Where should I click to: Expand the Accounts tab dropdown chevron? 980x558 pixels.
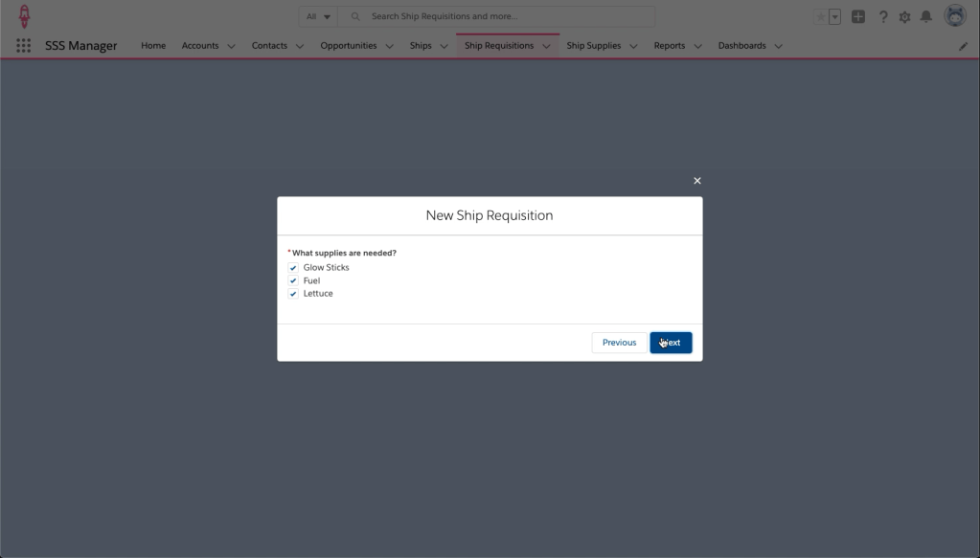pos(231,46)
